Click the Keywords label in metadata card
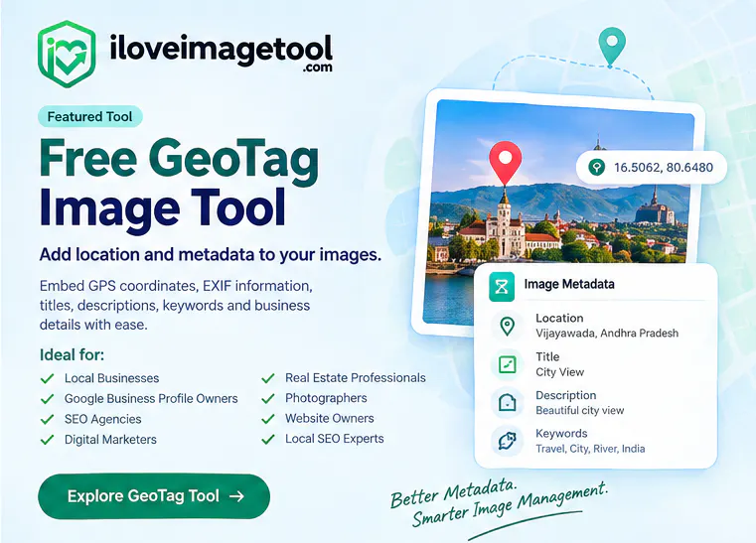Screen dimensions: 756x543 pyautogui.click(x=561, y=433)
